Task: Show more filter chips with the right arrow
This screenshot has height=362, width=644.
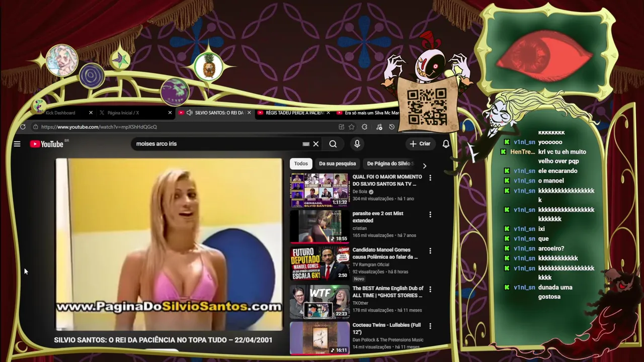Action: click(x=424, y=166)
